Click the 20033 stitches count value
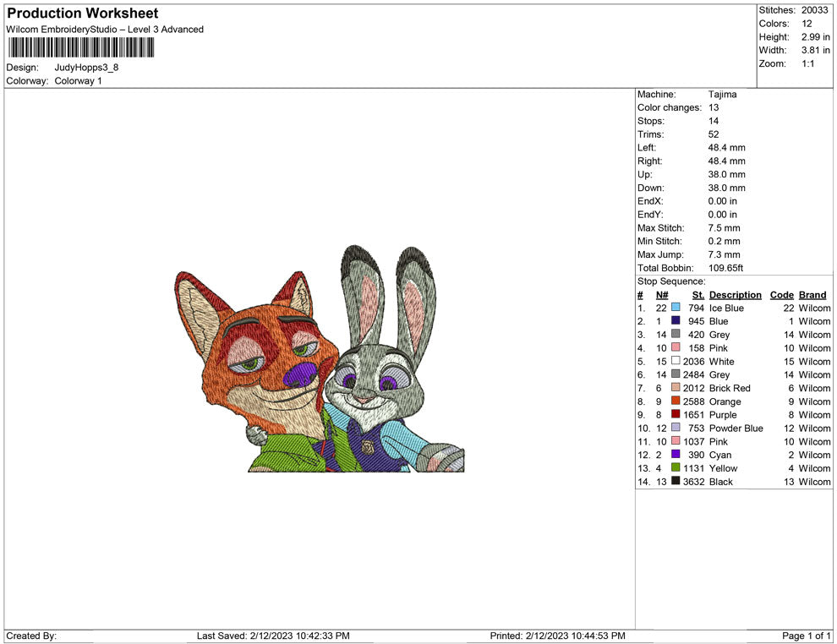Screen dimensions: 837x644 815,10
